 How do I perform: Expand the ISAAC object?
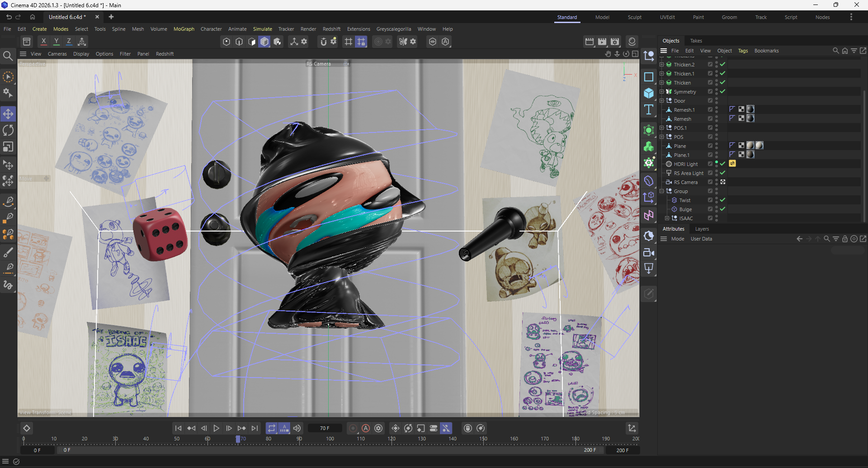click(x=667, y=218)
